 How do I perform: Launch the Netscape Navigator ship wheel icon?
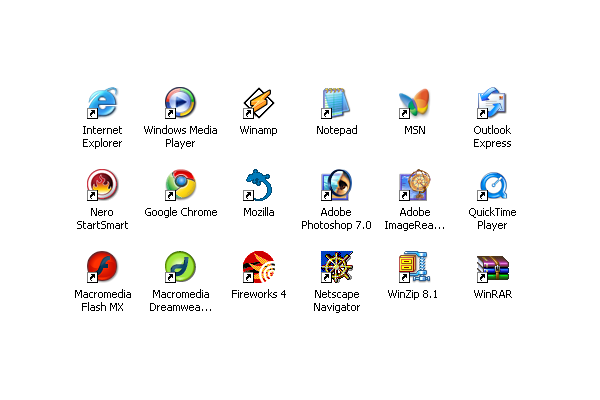coord(336,267)
